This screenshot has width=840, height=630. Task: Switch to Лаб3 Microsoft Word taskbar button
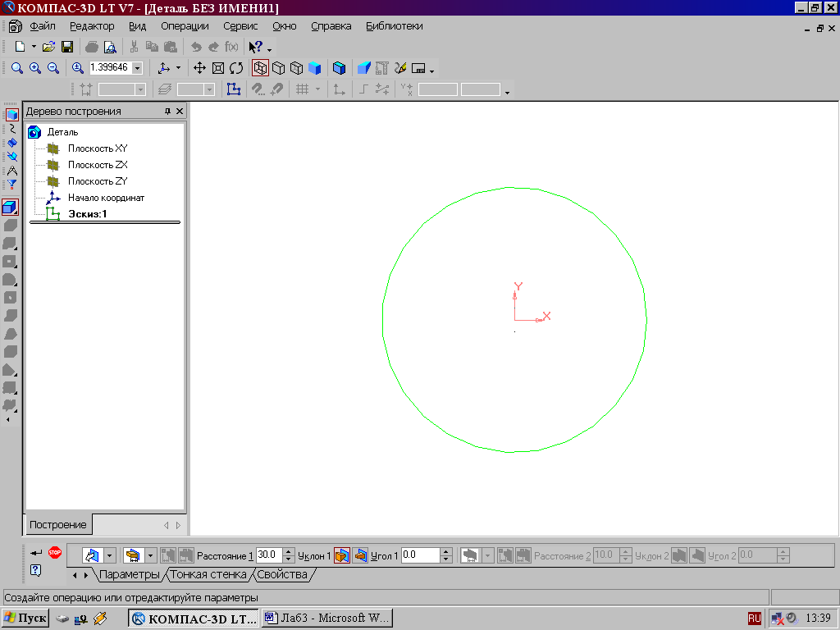(327, 619)
